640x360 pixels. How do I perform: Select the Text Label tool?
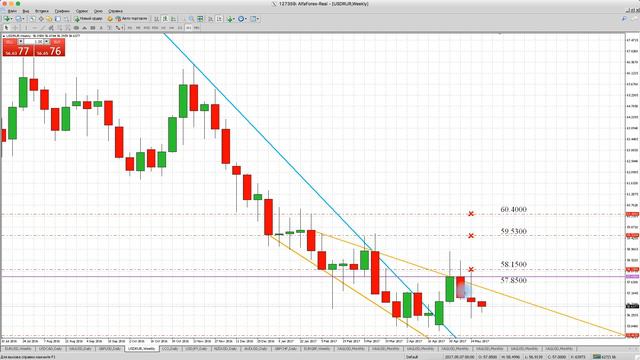pyautogui.click(x=109, y=28)
